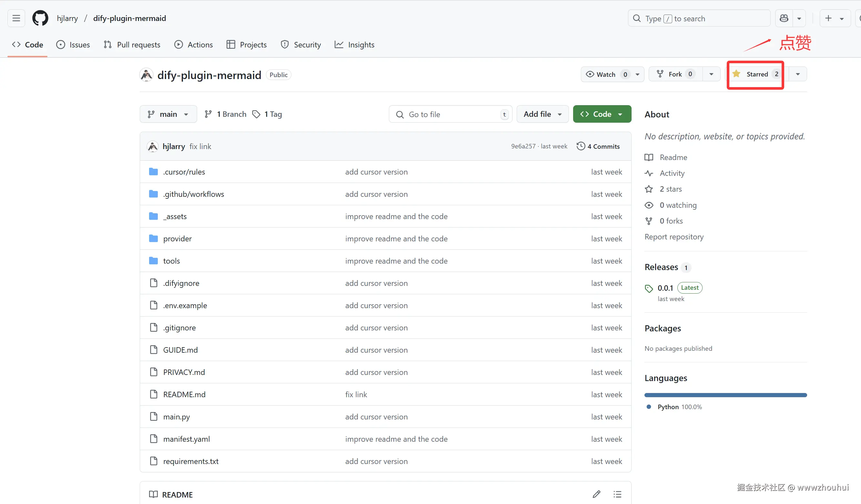Image resolution: width=861 pixels, height=504 pixels.
Task: Open the hjlarry owner breadcrumb link
Action: point(67,18)
